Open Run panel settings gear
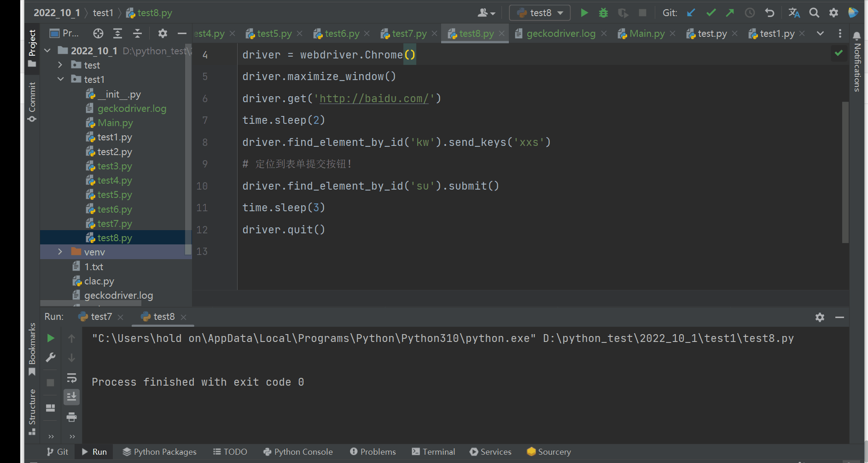868x463 pixels. tap(820, 317)
